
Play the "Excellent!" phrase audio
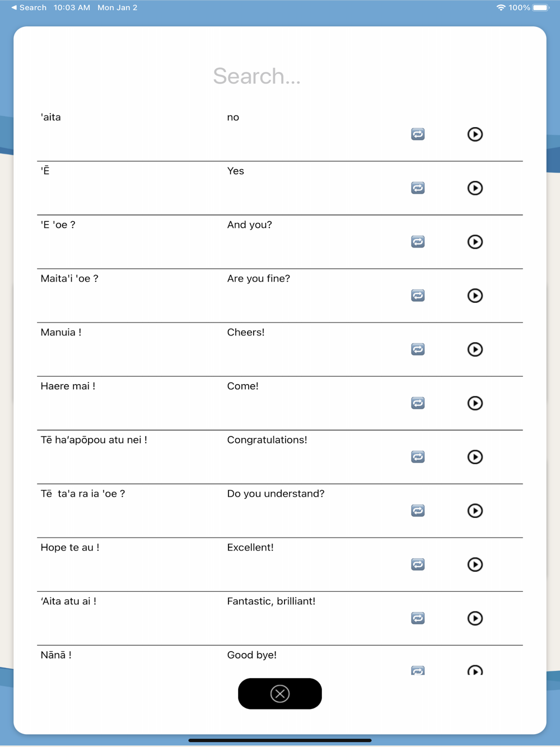coord(475,564)
